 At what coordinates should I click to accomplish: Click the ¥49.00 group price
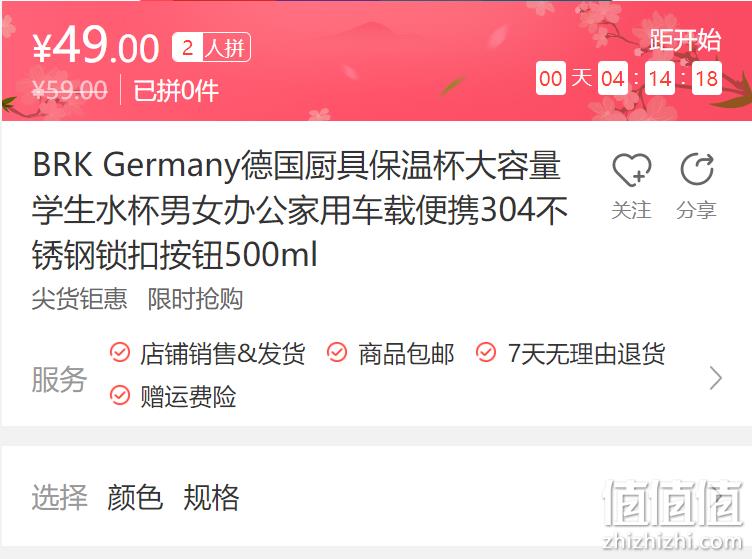tap(96, 45)
